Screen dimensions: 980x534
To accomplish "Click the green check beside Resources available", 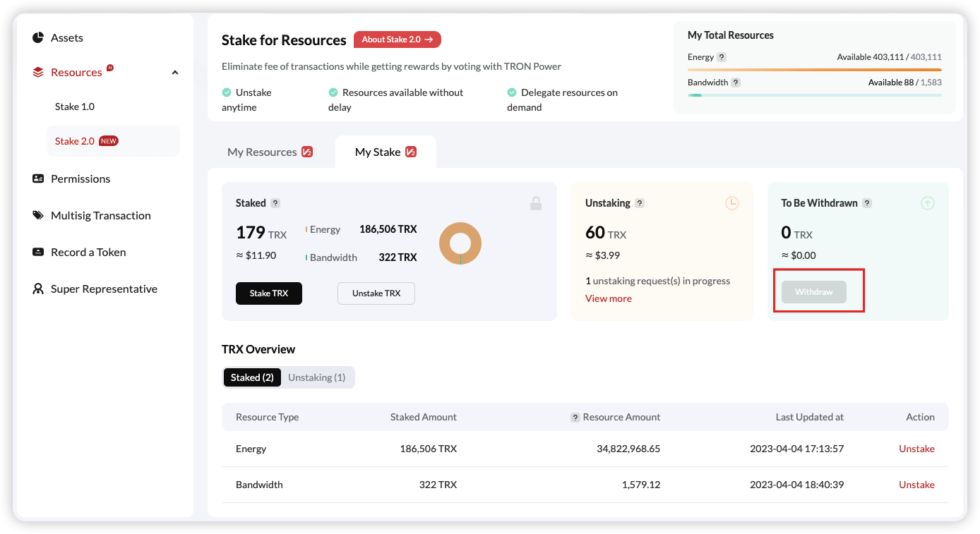I will 333,92.
